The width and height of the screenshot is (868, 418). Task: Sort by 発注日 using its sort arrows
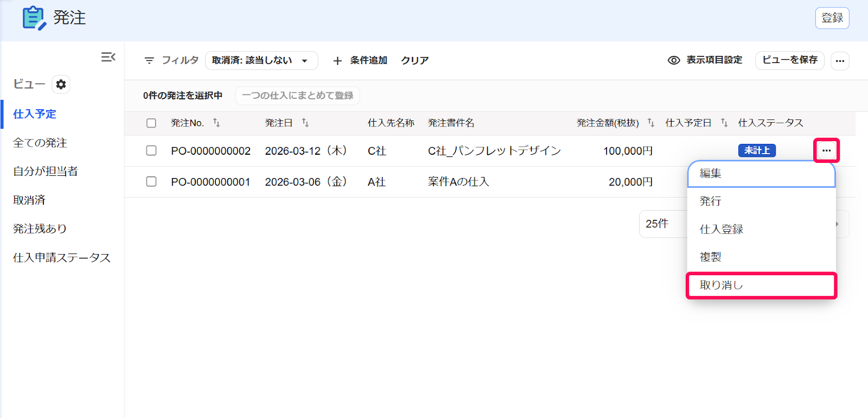305,123
